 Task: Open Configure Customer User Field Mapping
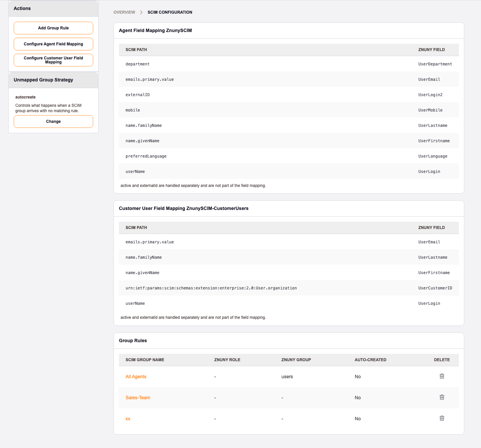53,60
